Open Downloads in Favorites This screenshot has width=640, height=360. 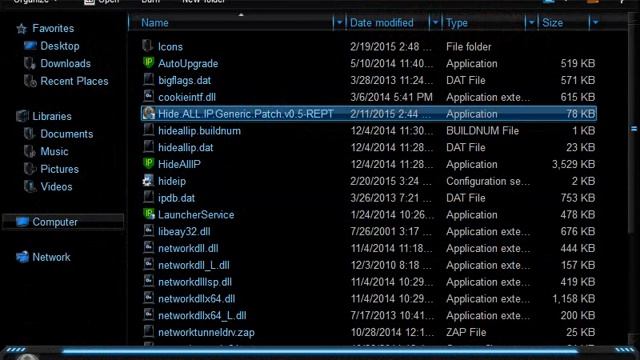pyautogui.click(x=66, y=64)
